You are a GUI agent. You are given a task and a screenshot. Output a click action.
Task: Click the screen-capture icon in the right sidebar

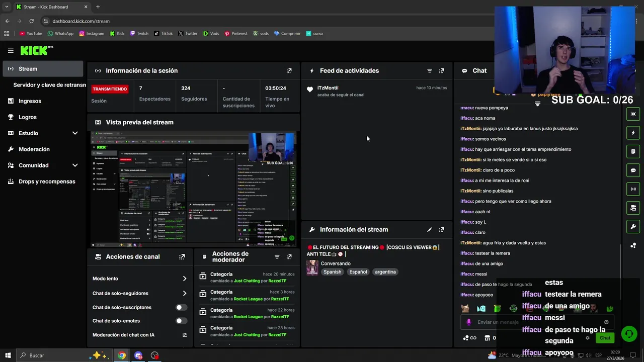633,114
